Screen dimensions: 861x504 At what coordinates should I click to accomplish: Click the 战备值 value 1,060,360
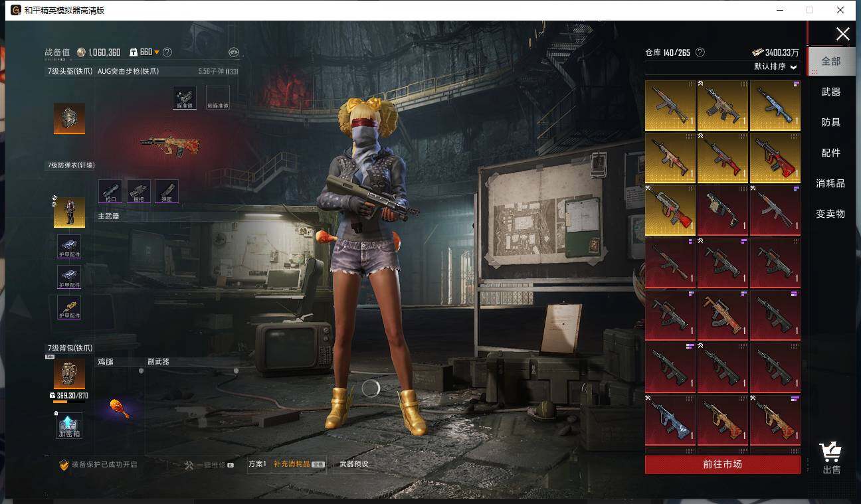coord(104,52)
